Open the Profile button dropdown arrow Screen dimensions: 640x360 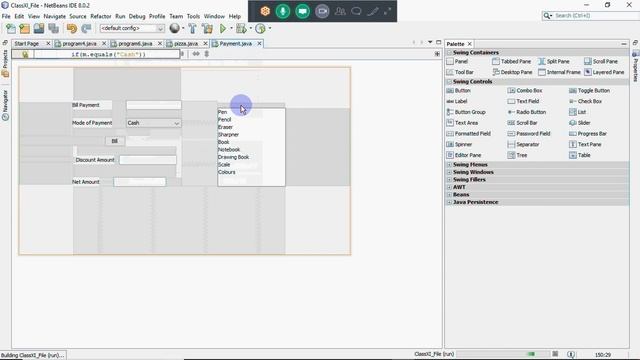pyautogui.click(x=270, y=29)
